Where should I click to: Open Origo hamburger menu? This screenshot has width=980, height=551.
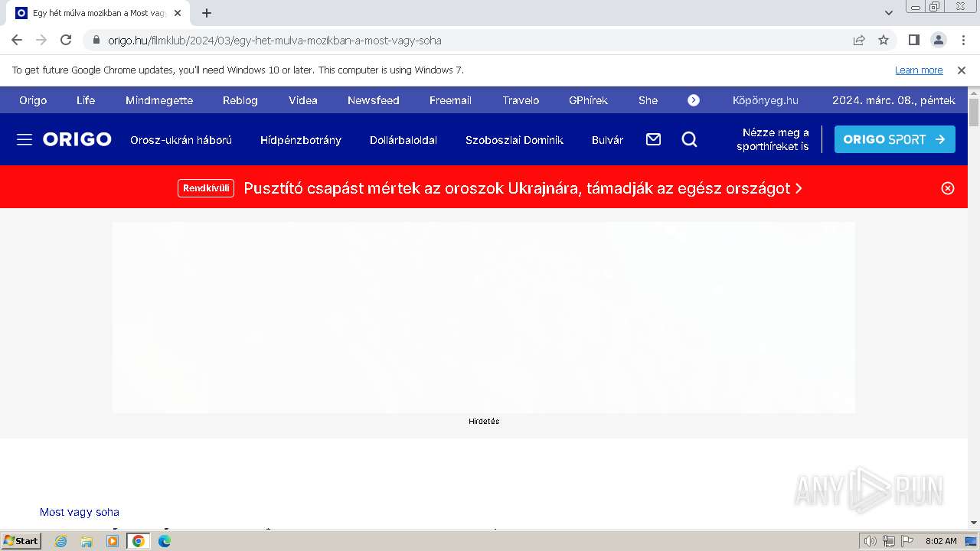pyautogui.click(x=24, y=139)
